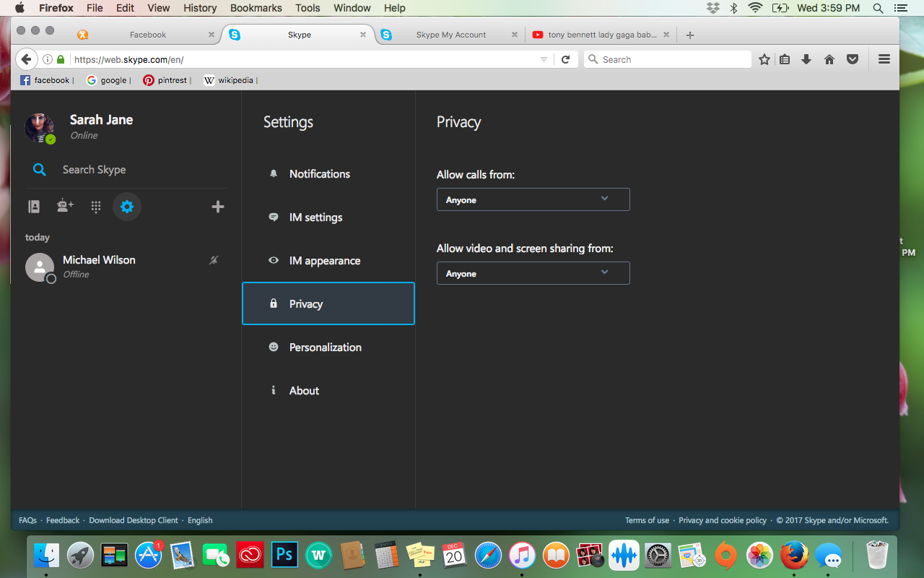This screenshot has height=578, width=924.
Task: Open the facebook bookmark
Action: pyautogui.click(x=45, y=80)
